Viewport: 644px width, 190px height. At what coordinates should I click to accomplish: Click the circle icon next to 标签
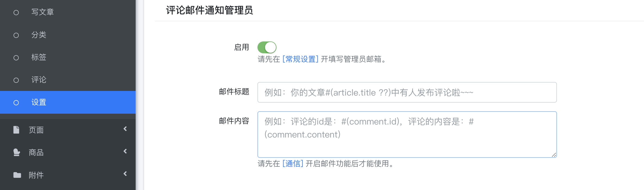[x=16, y=58]
